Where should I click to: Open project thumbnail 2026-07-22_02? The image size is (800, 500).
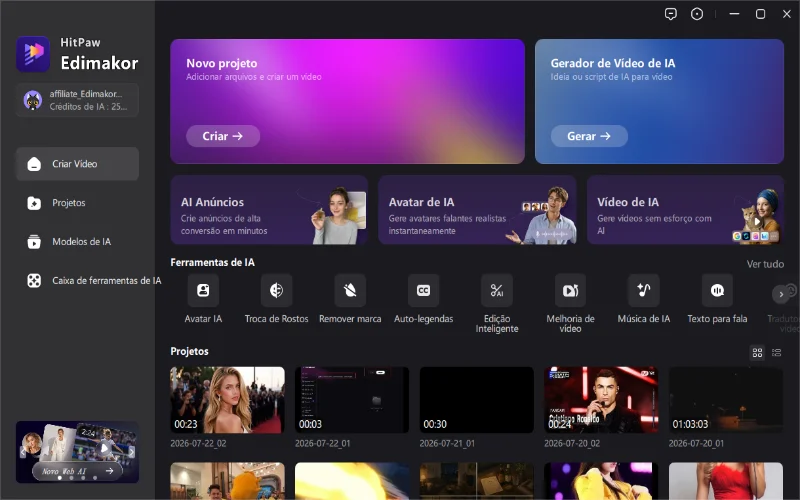[228, 400]
